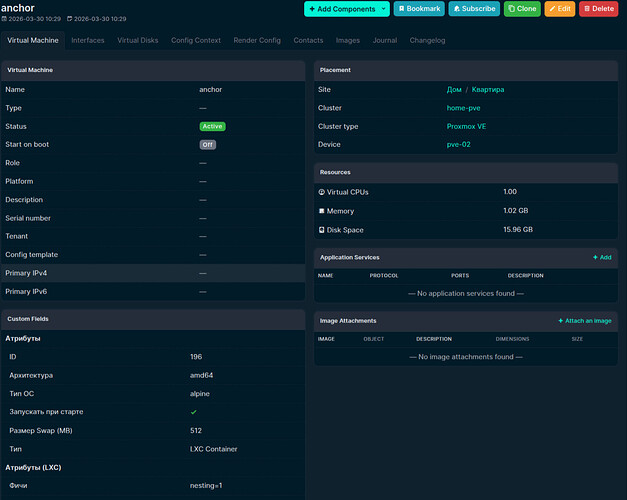
Task: Bookmark this virtual machine
Action: click(419, 9)
